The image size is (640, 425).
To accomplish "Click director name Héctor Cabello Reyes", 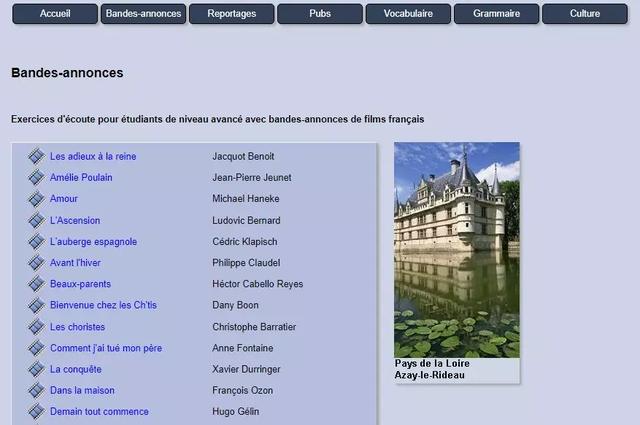I will 258,284.
